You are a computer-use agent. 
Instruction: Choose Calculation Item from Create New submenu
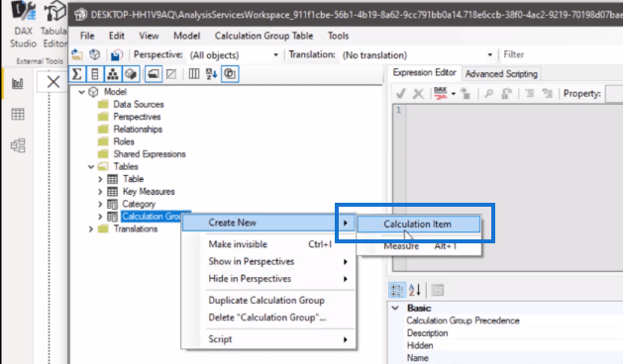coord(419,225)
